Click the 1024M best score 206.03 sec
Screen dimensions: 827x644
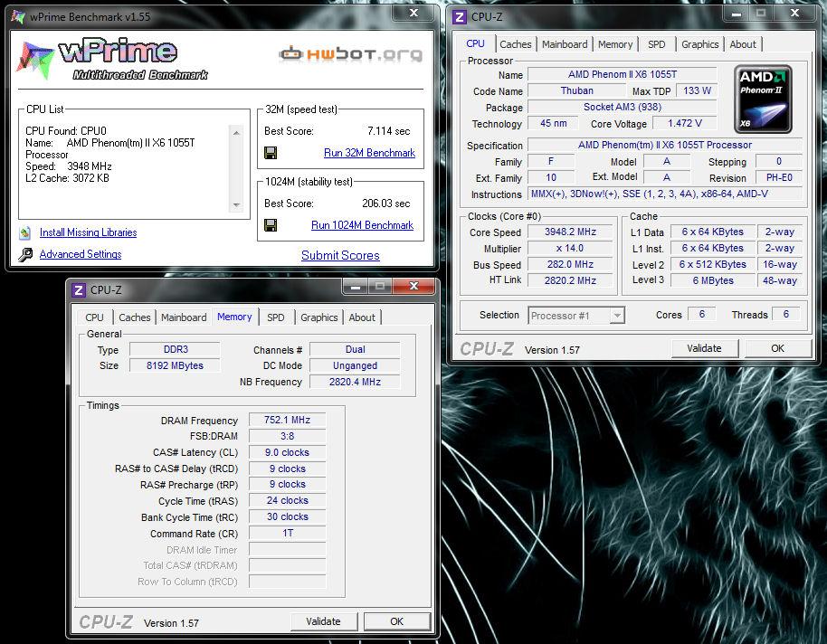pos(385,204)
